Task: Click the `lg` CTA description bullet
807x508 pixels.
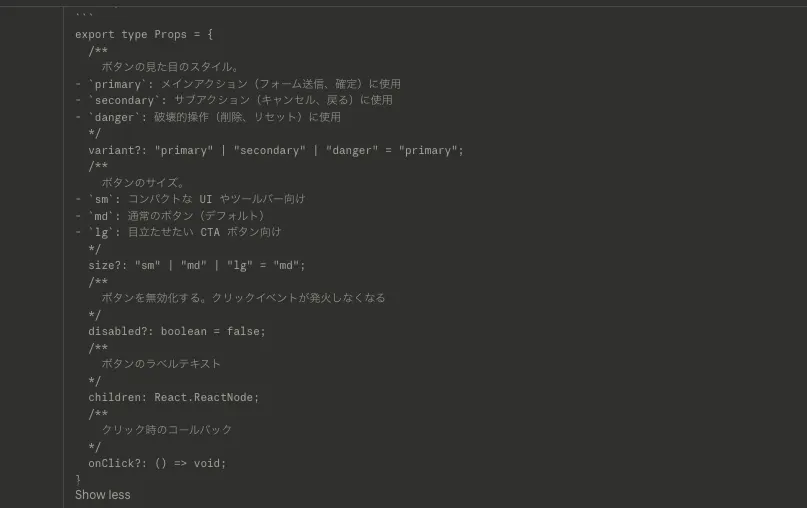Action: [178, 232]
